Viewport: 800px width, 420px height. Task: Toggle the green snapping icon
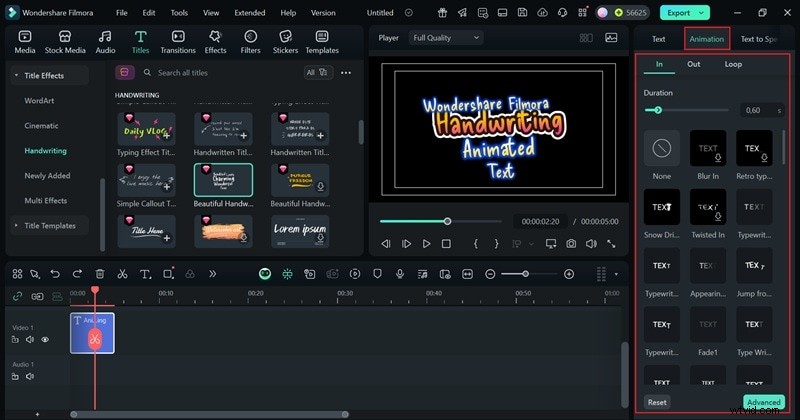point(287,274)
